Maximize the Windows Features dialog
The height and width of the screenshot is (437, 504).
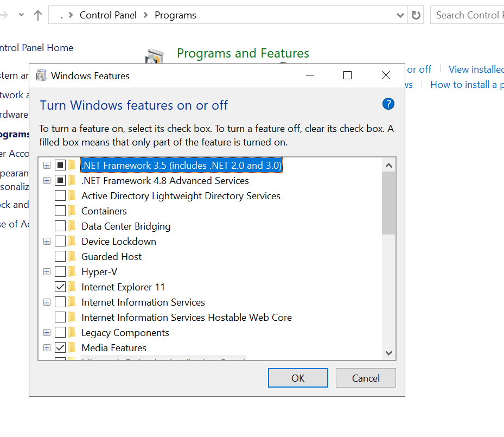tap(347, 75)
